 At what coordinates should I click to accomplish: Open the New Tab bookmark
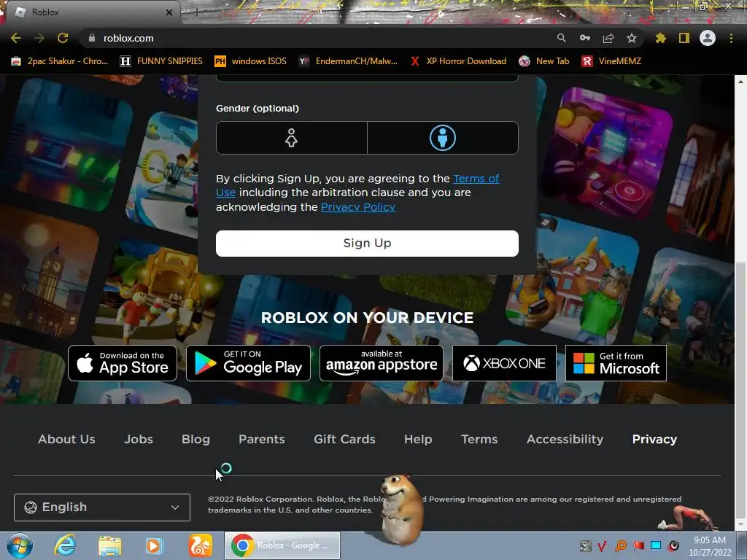pyautogui.click(x=544, y=61)
